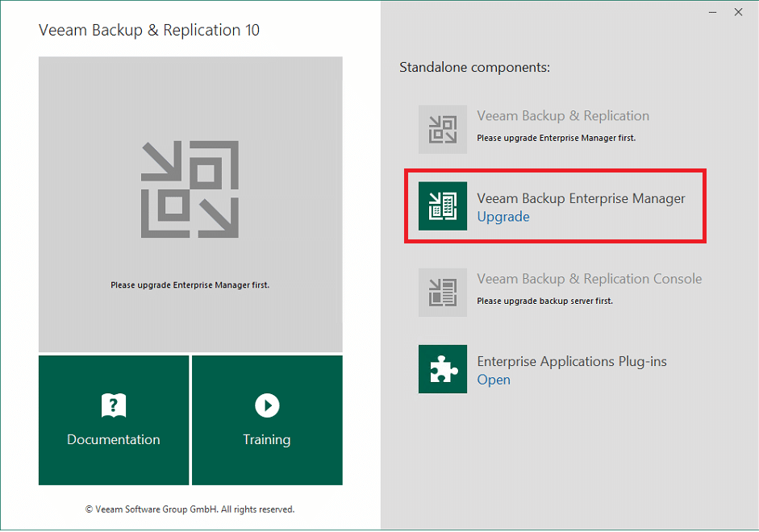Click the 'Standalone components:' heading
This screenshot has width=759, height=532.
click(474, 67)
